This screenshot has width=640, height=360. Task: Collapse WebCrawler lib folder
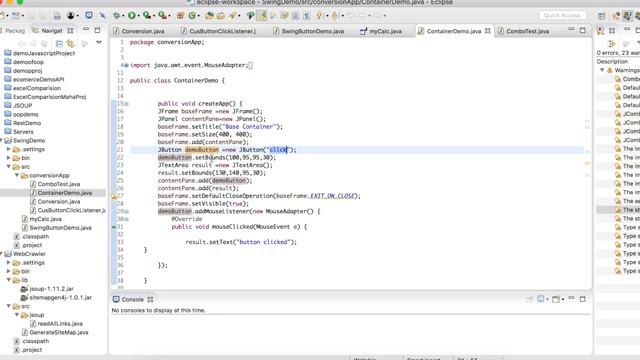9,280
